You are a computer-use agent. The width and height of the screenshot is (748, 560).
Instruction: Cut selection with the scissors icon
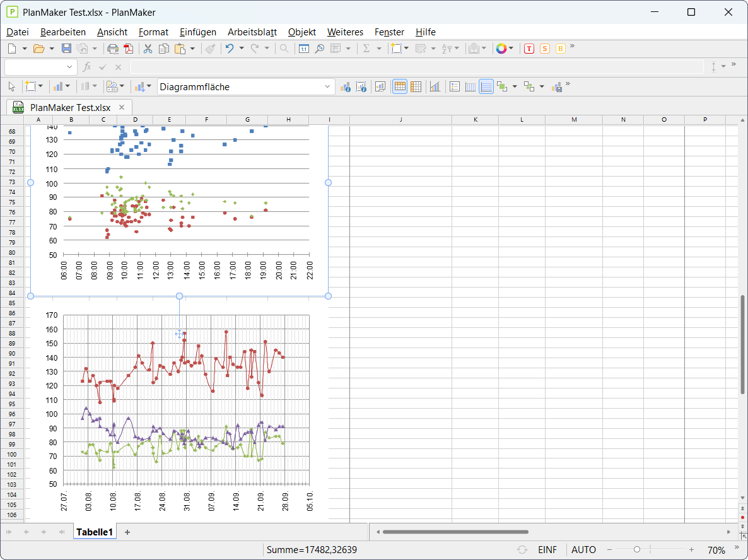point(148,49)
